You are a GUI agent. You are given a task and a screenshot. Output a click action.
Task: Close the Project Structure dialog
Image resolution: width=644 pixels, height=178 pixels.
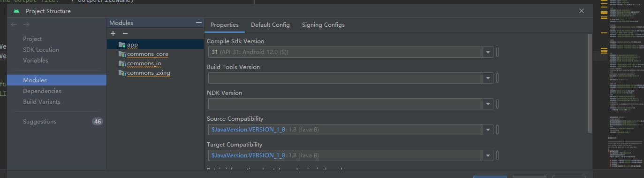point(582,11)
